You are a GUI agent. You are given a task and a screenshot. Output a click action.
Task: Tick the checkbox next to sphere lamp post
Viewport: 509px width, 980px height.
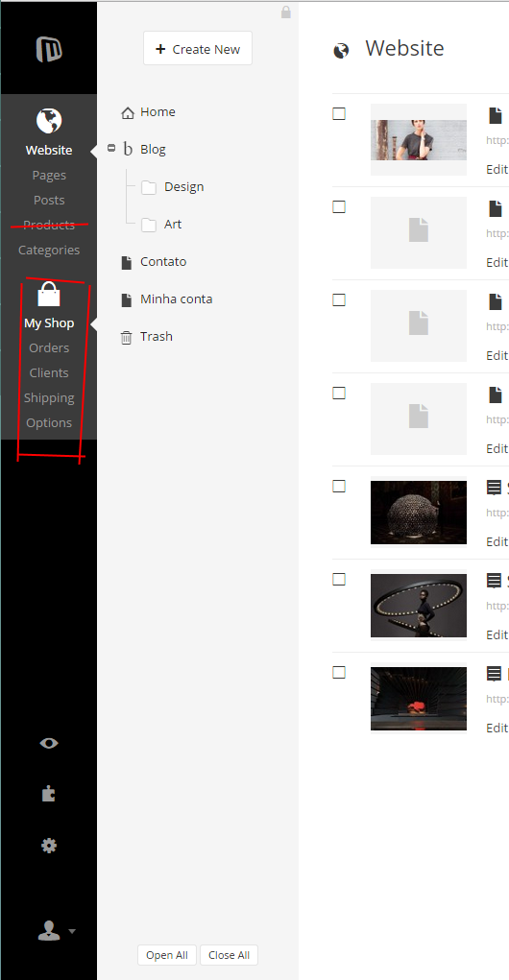tap(339, 487)
